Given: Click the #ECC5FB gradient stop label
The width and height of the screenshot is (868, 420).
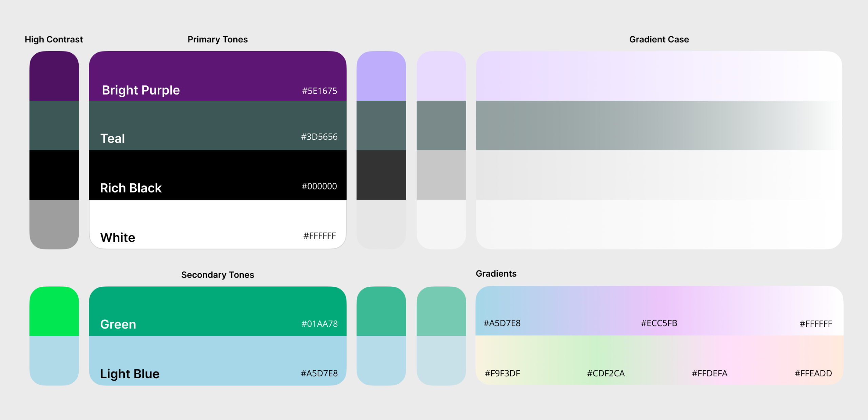Looking at the screenshot, I should [x=659, y=323].
